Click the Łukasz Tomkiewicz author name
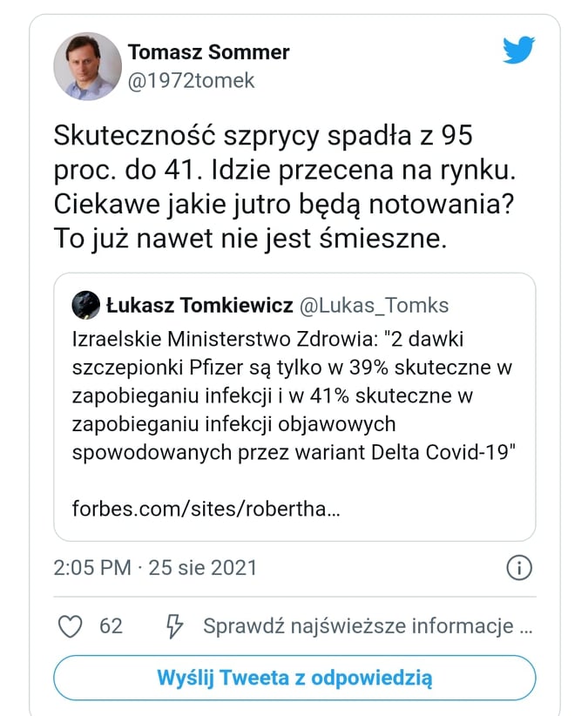Screen dimensions: 588x716 (x=198, y=305)
